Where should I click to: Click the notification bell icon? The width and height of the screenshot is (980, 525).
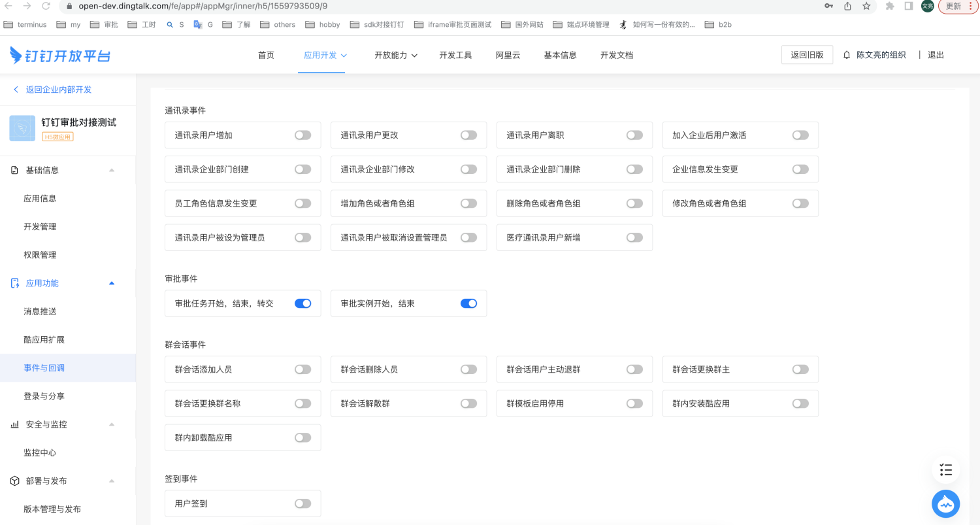point(847,55)
